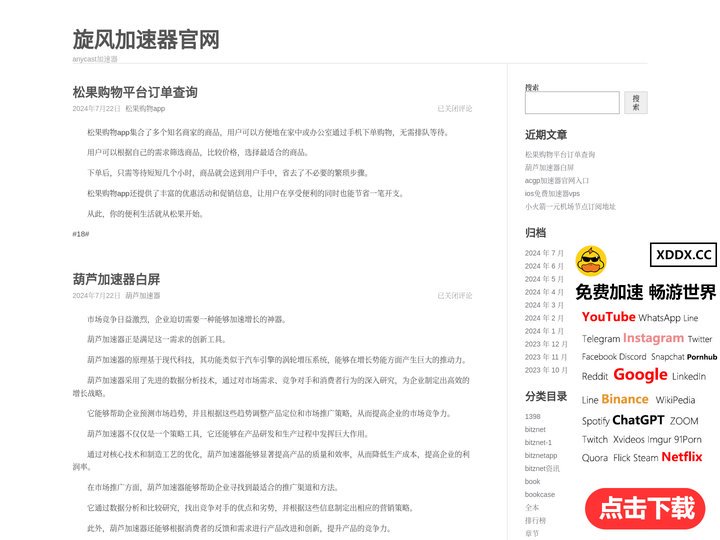Open category bitznet-1
Viewport: 720px width, 540px height.
[538, 442]
